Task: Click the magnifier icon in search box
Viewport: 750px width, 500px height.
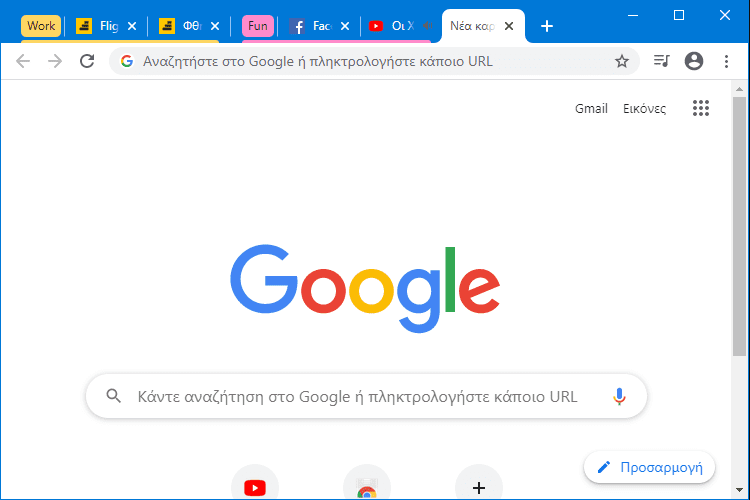Action: pyautogui.click(x=114, y=396)
